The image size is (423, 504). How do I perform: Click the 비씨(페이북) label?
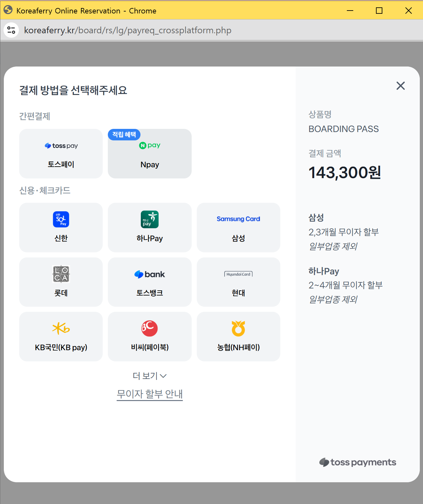[150, 347]
